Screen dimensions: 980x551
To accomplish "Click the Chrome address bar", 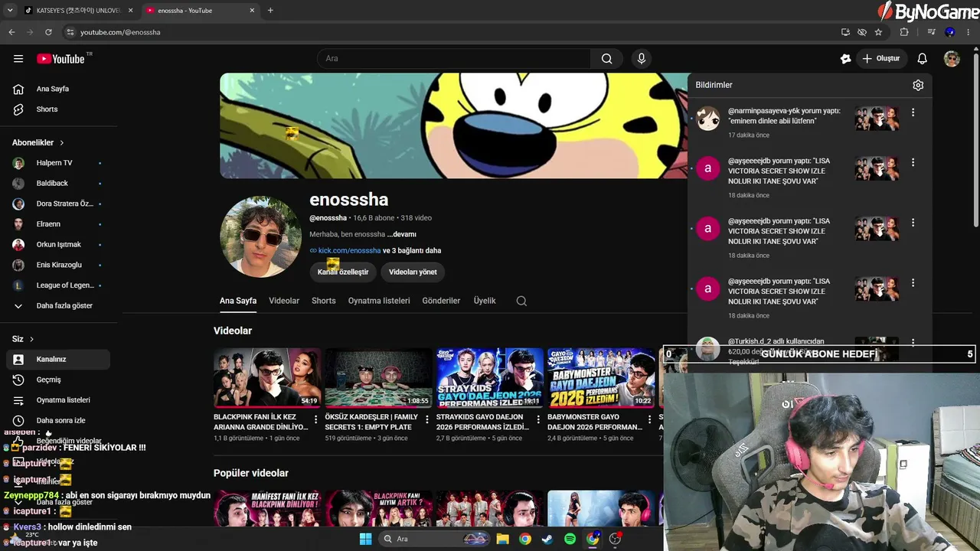I will coord(452,32).
